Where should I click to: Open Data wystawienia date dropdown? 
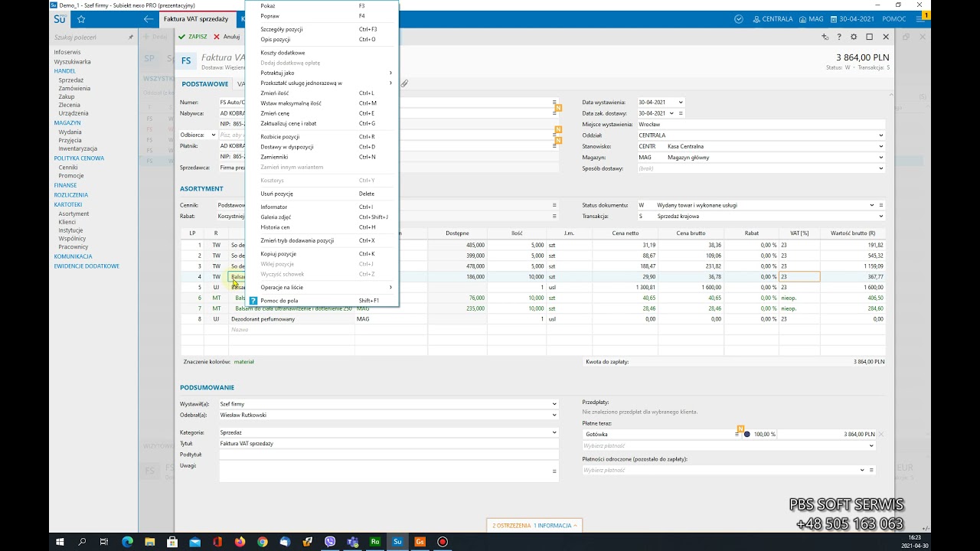tap(681, 103)
